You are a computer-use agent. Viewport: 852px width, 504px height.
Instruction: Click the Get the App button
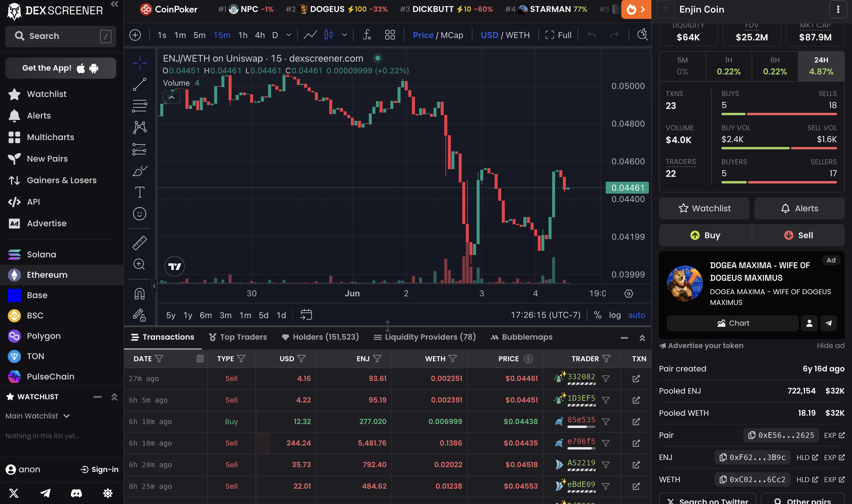tap(61, 68)
